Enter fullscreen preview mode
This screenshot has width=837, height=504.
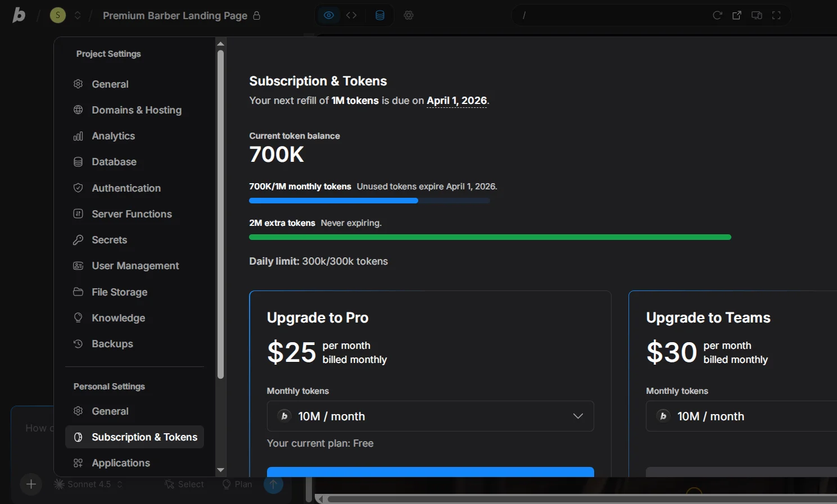776,15
